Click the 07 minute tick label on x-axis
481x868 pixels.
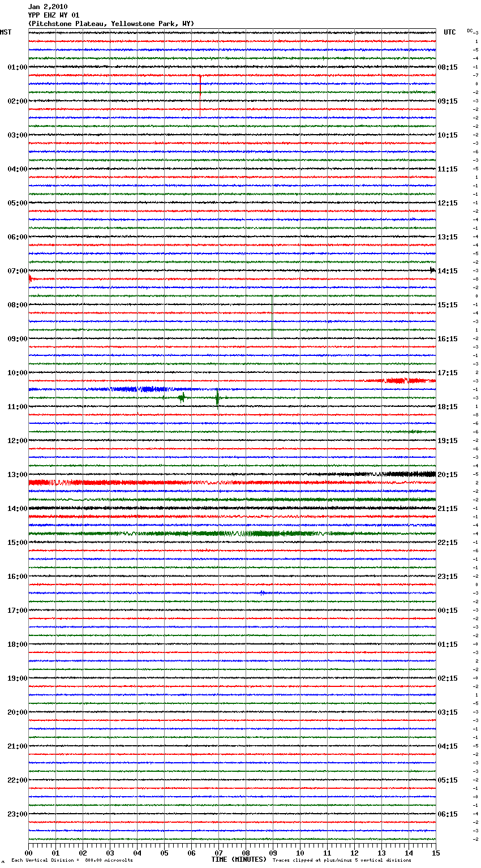pos(218,853)
